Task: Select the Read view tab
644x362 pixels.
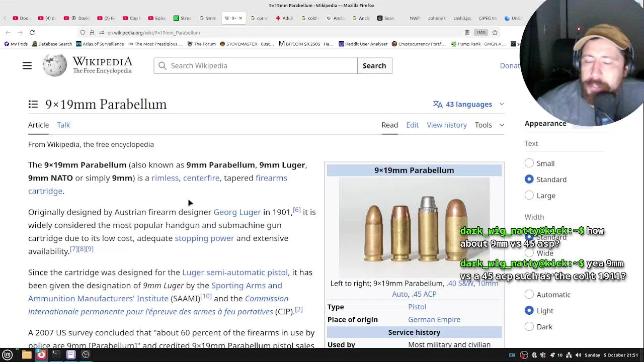Action: coord(389,125)
